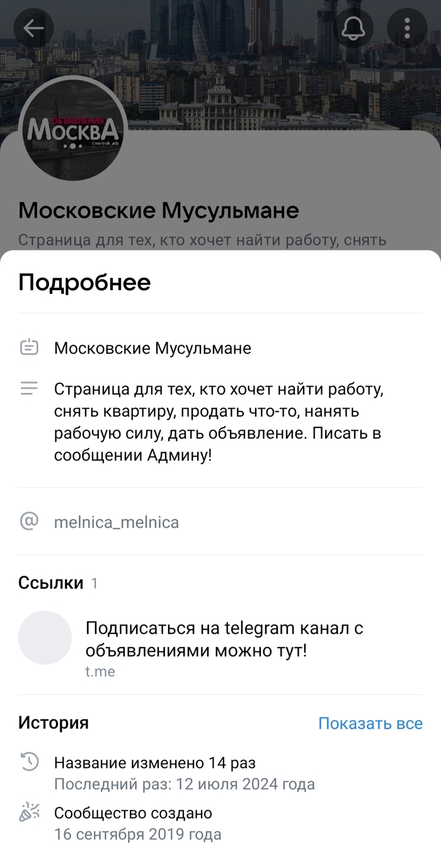
Task: Tap the community created party icon
Action: click(x=30, y=813)
